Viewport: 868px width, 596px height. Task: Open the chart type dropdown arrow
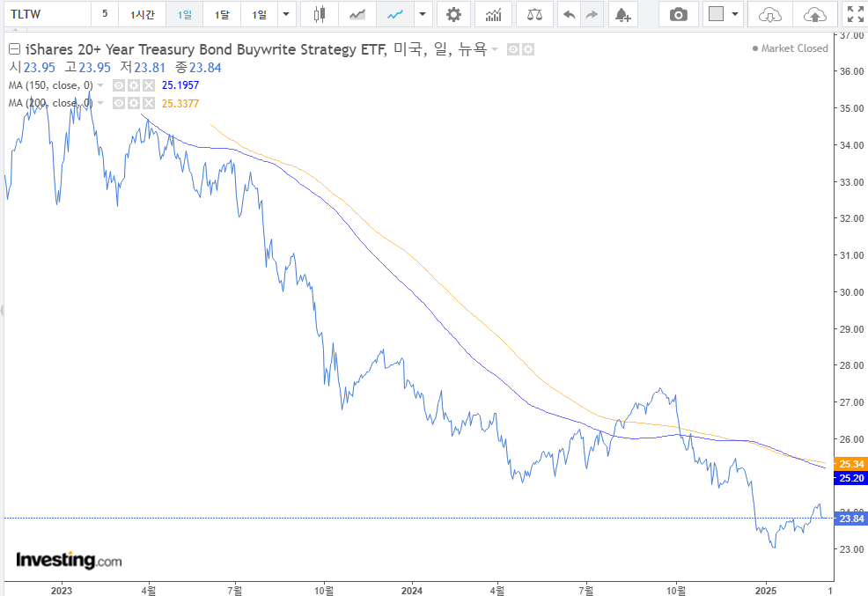423,14
